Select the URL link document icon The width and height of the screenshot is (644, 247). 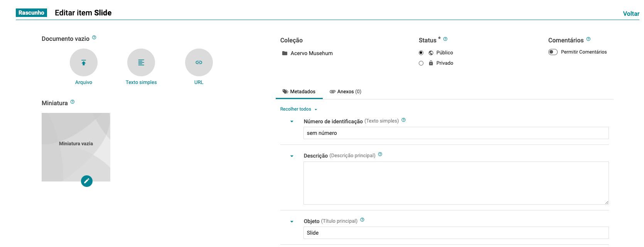199,62
